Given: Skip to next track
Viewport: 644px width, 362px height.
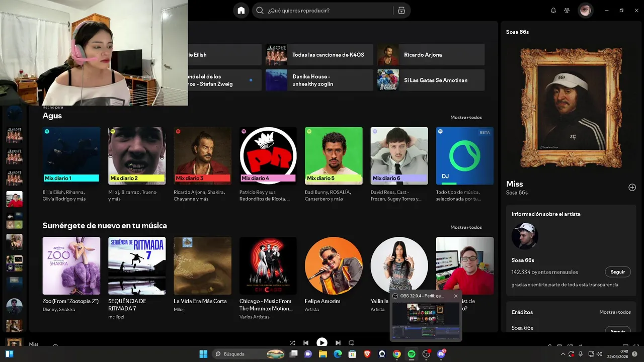Looking at the screenshot, I should 338,343.
